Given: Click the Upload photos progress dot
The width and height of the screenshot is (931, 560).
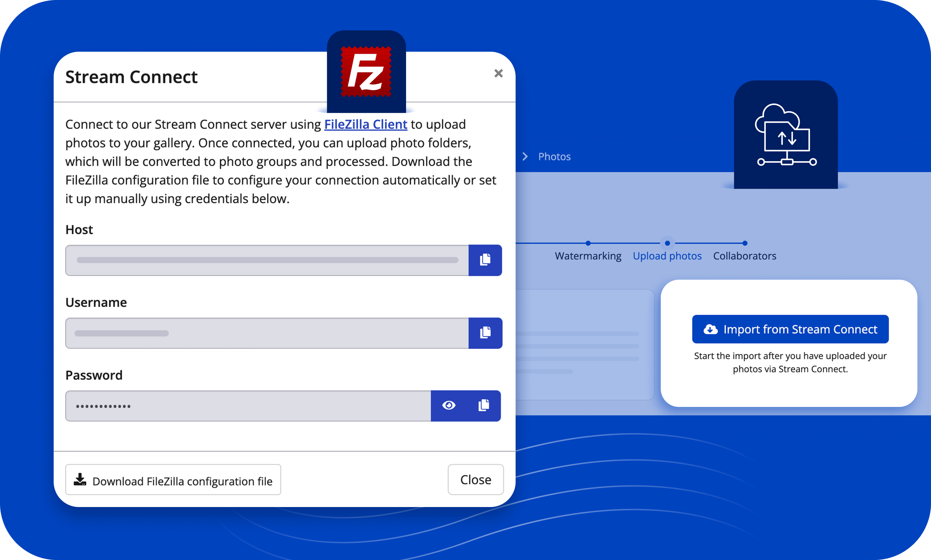Looking at the screenshot, I should pyautogui.click(x=667, y=244).
